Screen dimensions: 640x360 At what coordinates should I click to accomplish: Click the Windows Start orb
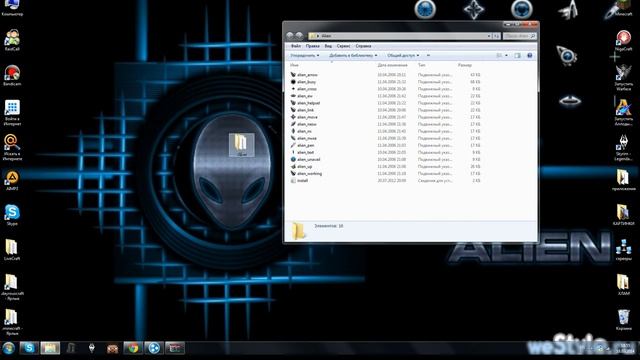point(9,348)
